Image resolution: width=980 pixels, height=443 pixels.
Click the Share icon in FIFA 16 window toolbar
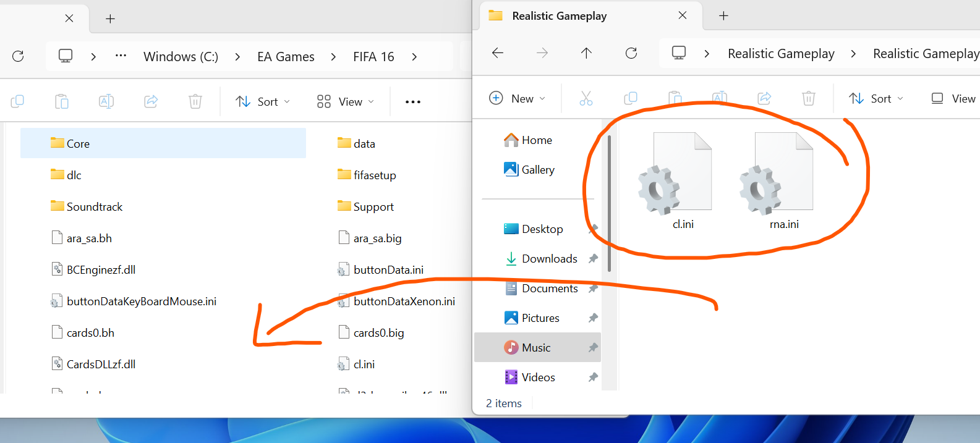tap(151, 101)
